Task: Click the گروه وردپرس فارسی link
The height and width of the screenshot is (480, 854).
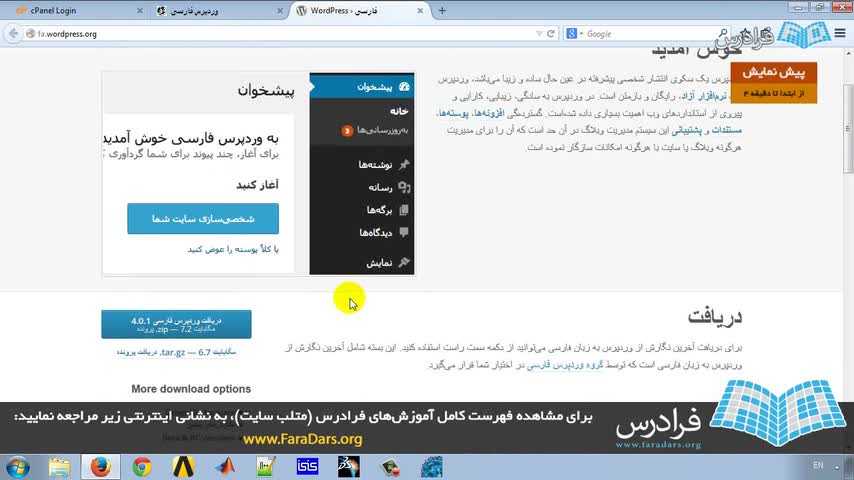Action: pos(565,365)
